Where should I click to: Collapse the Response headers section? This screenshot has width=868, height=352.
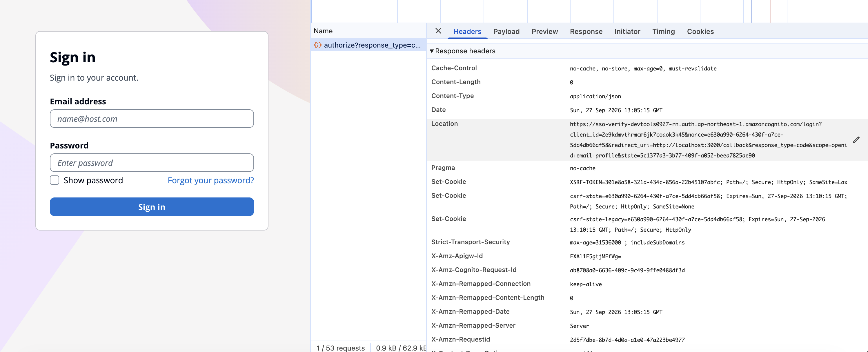pos(432,51)
